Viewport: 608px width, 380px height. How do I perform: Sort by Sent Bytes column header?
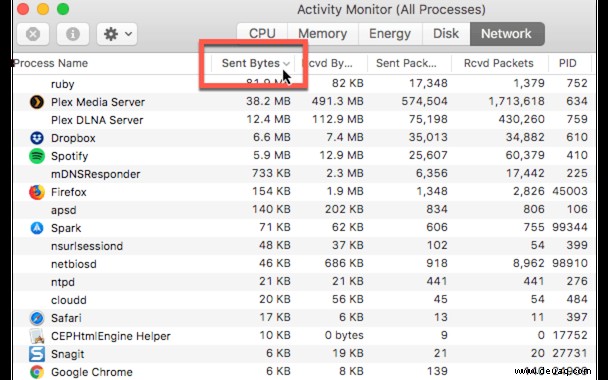(250, 63)
